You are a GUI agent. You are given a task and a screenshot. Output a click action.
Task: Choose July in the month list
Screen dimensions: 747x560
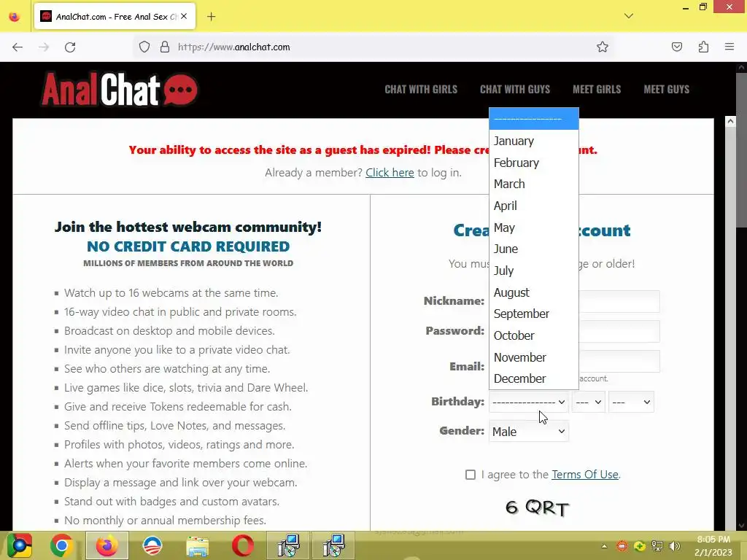(533, 271)
